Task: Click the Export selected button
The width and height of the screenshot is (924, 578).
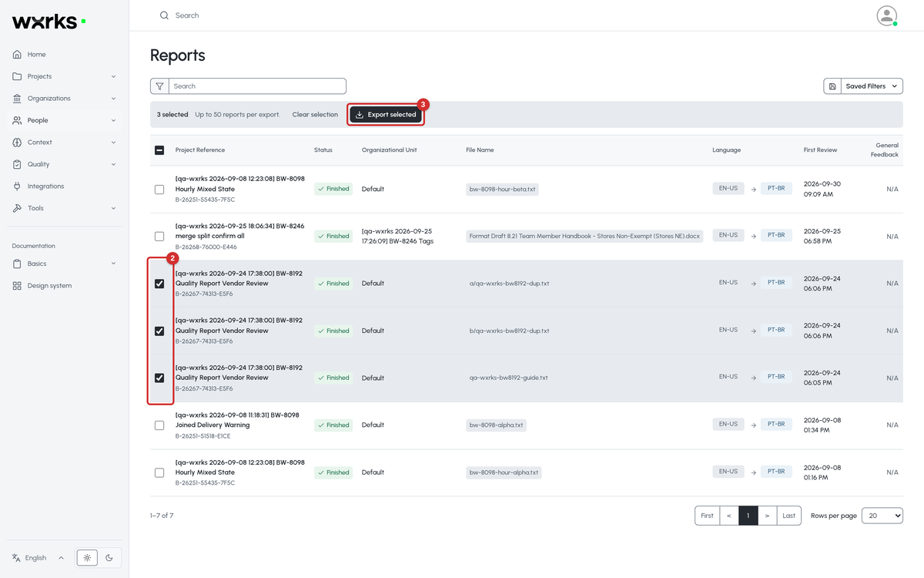Action: [x=386, y=115]
